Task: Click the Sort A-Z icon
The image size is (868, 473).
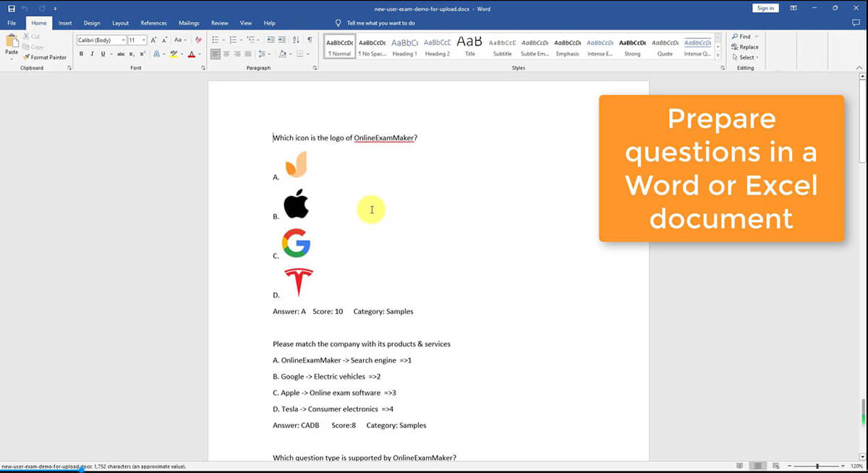Action: (296, 40)
